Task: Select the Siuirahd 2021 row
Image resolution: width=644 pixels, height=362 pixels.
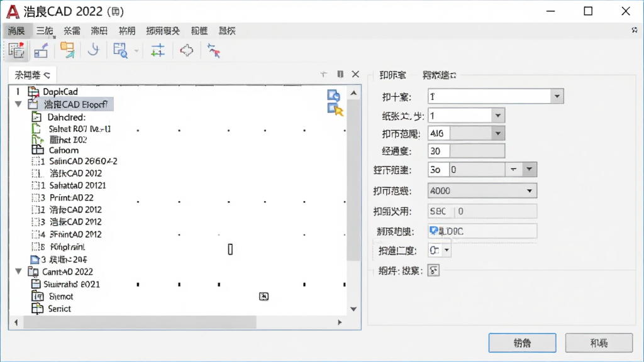Action: 72,284
